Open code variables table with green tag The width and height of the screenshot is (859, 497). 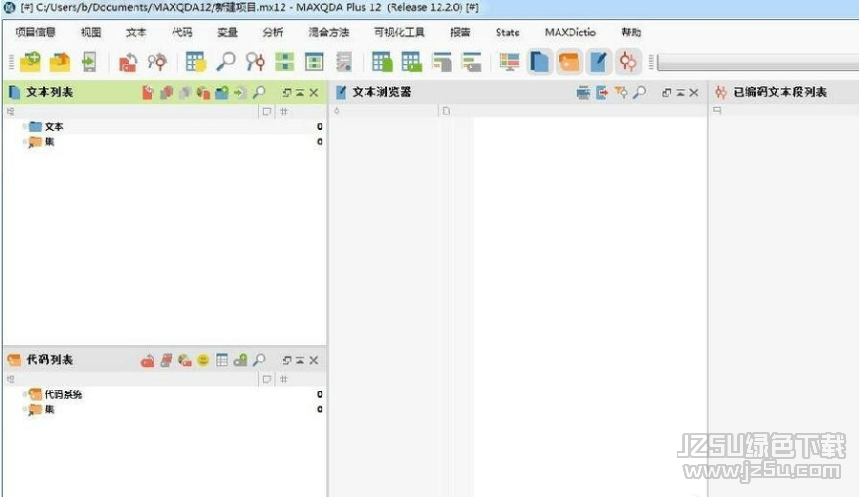[x=411, y=62]
